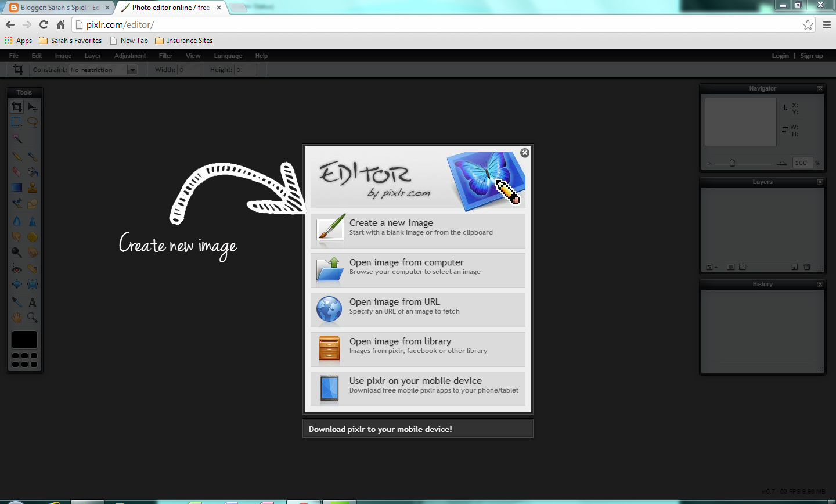Click the Width input field
The image size is (836, 504).
tap(189, 70)
